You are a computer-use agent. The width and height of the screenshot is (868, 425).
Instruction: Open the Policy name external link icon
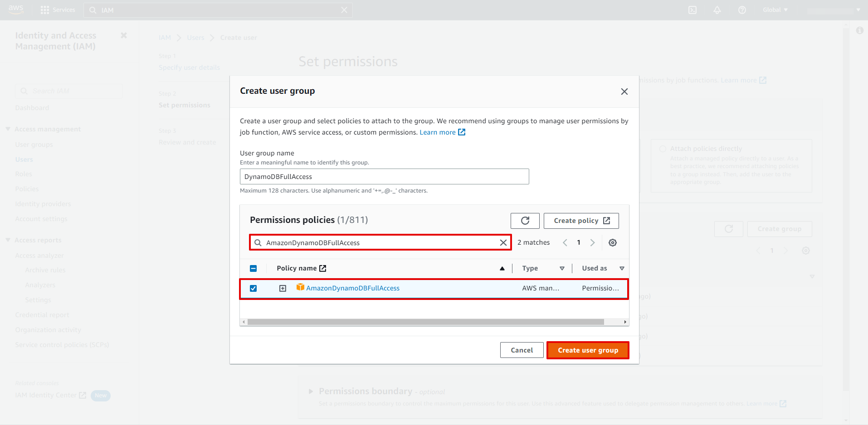pos(323,268)
